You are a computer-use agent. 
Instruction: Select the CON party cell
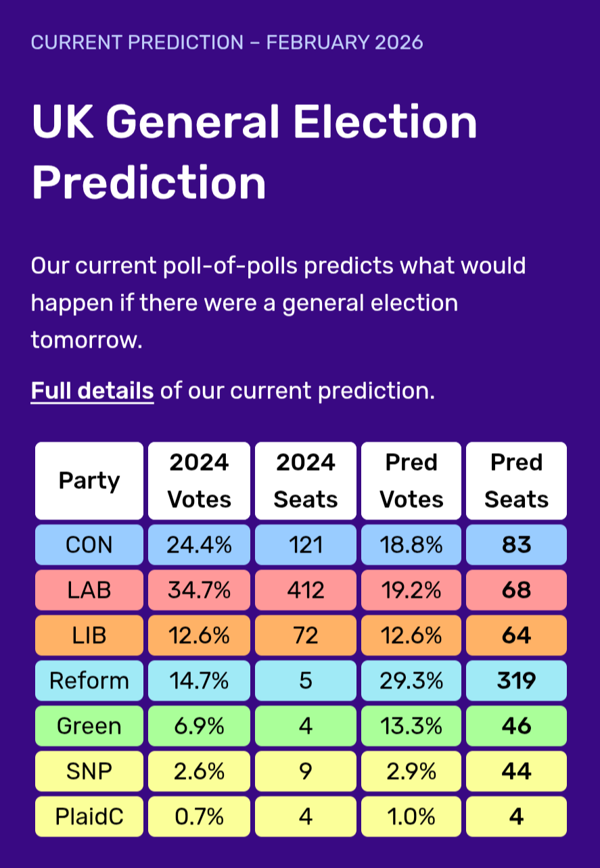pyautogui.click(x=89, y=545)
